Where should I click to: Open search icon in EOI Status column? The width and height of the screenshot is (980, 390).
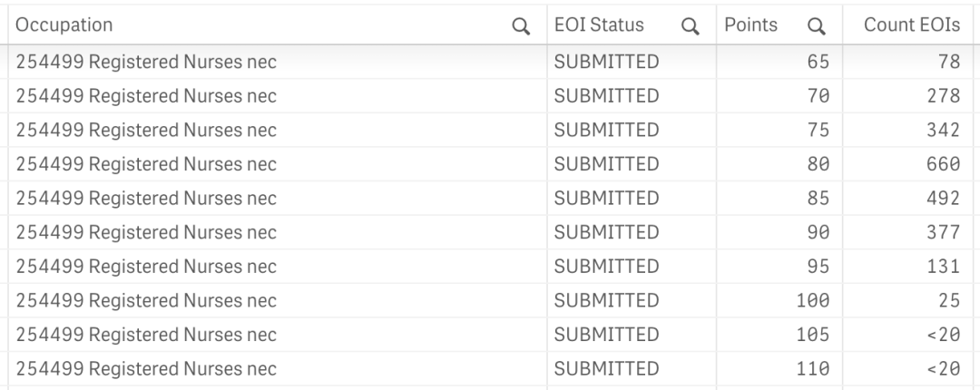[x=690, y=25]
